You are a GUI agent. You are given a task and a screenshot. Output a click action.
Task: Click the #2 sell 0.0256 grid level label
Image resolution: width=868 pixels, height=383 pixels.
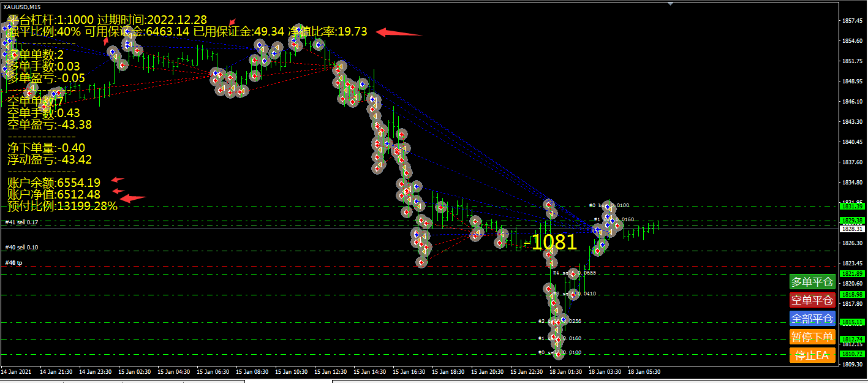coord(560,320)
